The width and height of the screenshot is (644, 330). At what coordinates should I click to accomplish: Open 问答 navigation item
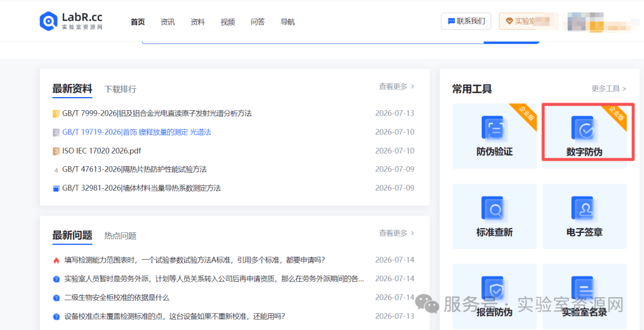pyautogui.click(x=258, y=22)
